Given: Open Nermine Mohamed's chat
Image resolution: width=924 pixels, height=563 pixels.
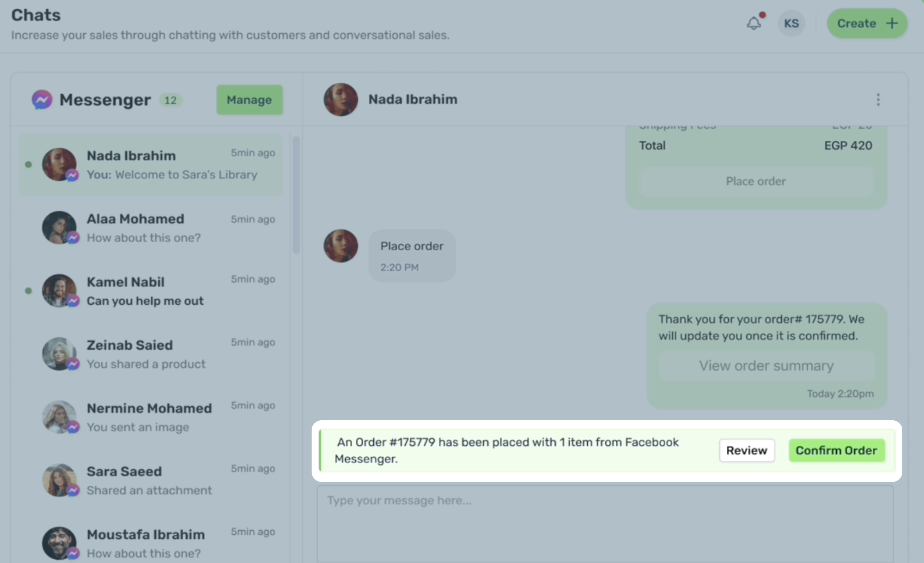Looking at the screenshot, I should (152, 418).
